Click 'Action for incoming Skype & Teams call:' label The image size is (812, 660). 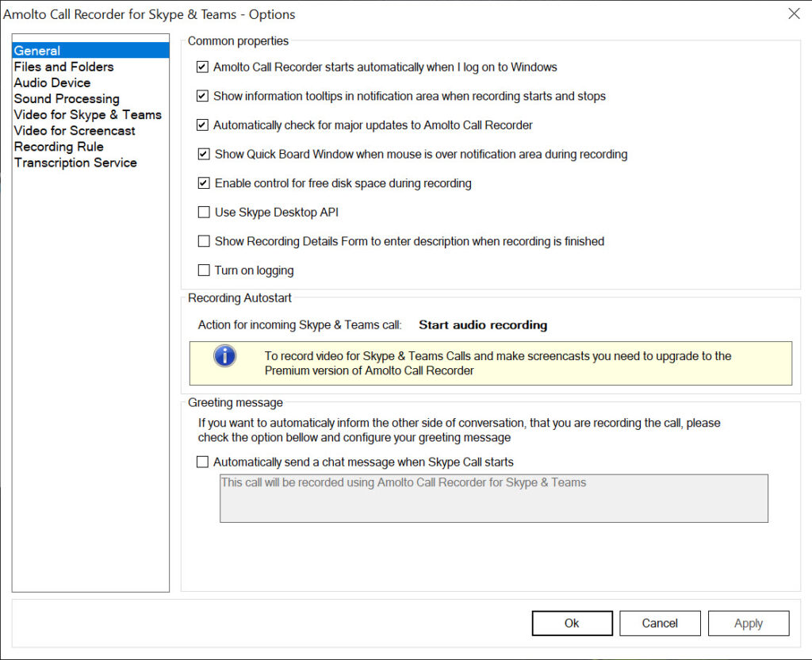pyautogui.click(x=300, y=324)
